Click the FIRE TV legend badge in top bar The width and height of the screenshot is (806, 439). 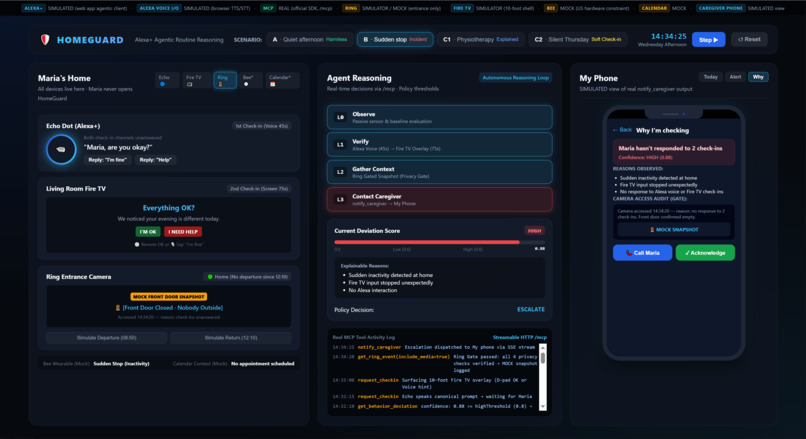462,8
